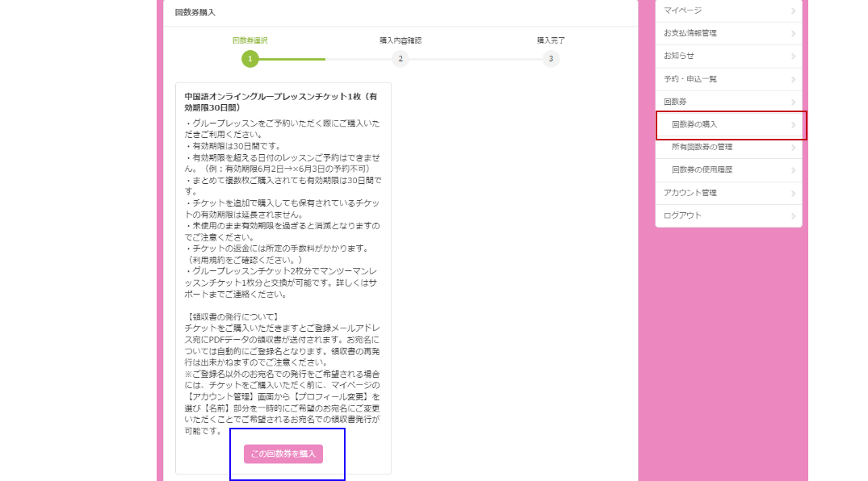Go to 回数券の使用履歴 in the sidebar
The image size is (868, 481).
pos(702,169)
